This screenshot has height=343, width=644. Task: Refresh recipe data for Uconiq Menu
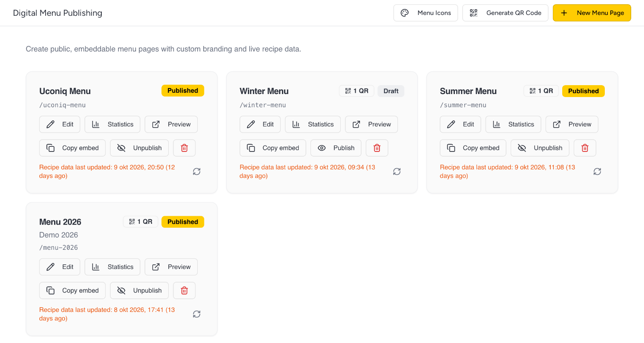tap(196, 171)
